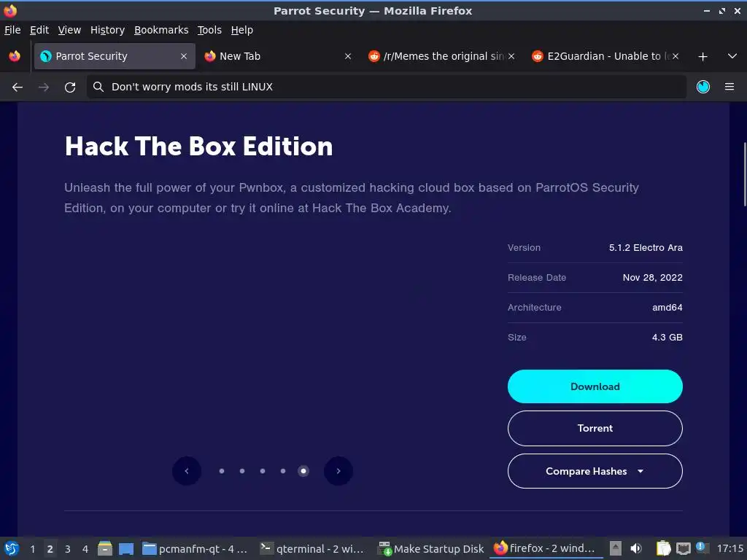Switch to the E2Guardian - Unable to tab
Viewport: 747px width, 560px height.
click(x=606, y=56)
